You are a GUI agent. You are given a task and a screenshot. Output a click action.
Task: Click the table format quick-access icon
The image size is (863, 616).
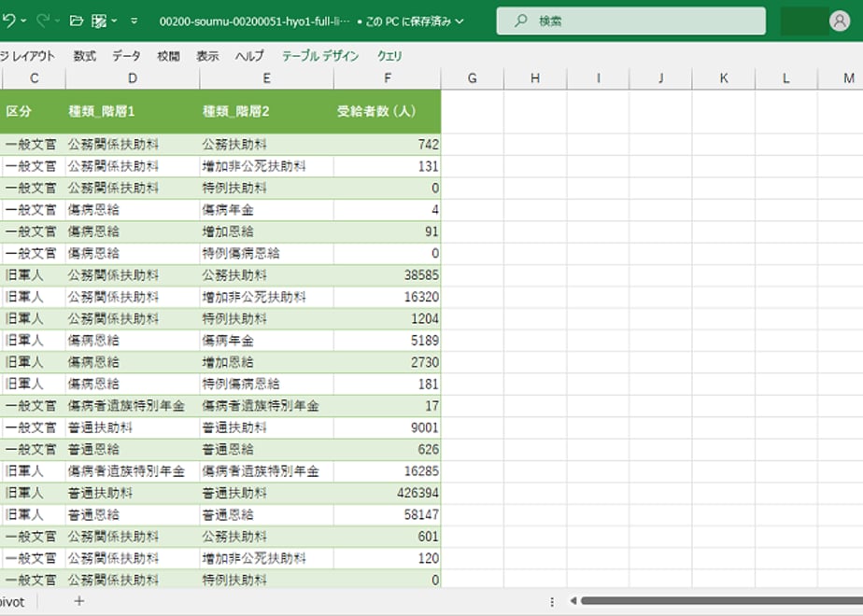click(99, 21)
